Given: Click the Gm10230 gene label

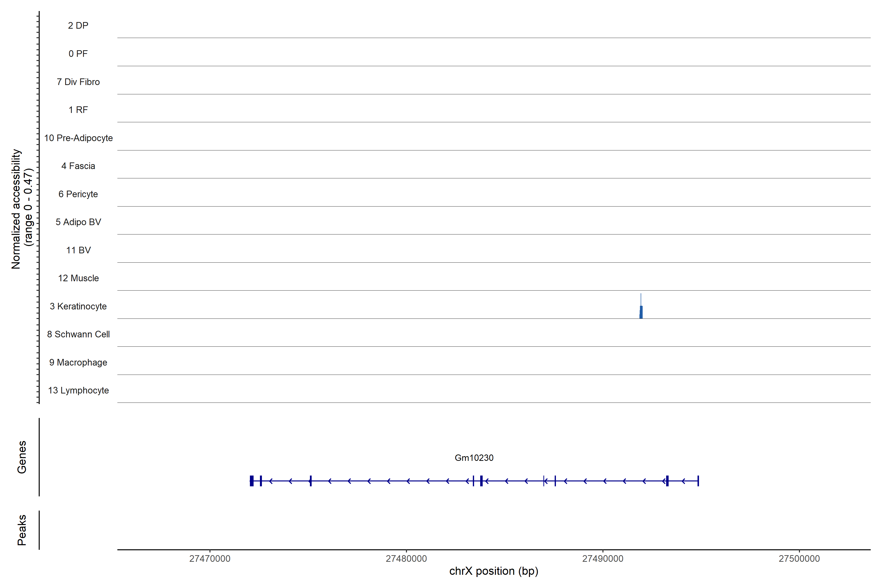Looking at the screenshot, I should coord(474,458).
